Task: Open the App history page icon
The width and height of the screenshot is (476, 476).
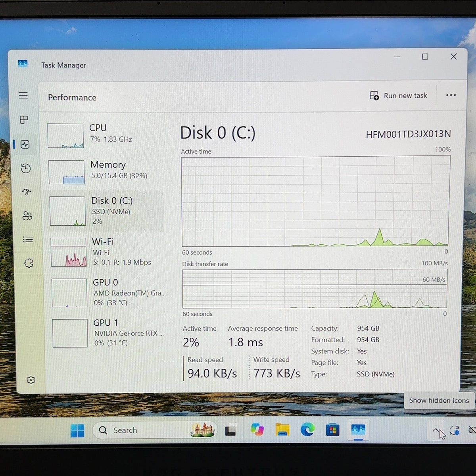Action: coord(26,168)
